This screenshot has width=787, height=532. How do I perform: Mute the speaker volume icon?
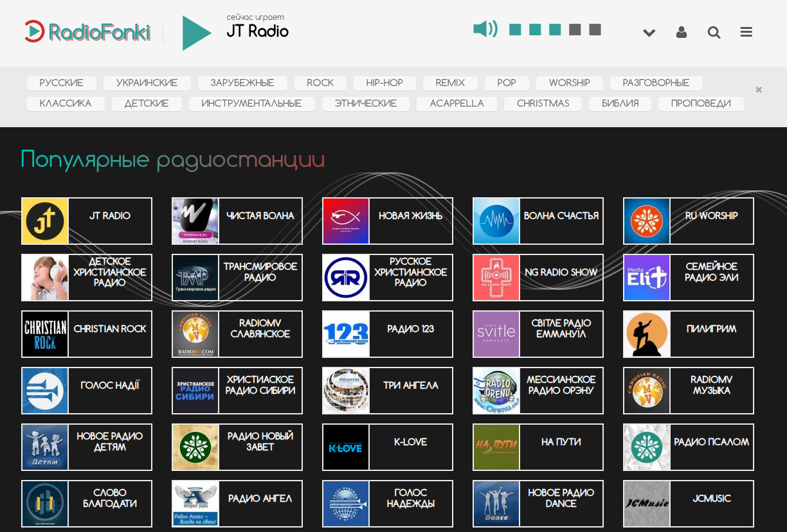tap(485, 29)
